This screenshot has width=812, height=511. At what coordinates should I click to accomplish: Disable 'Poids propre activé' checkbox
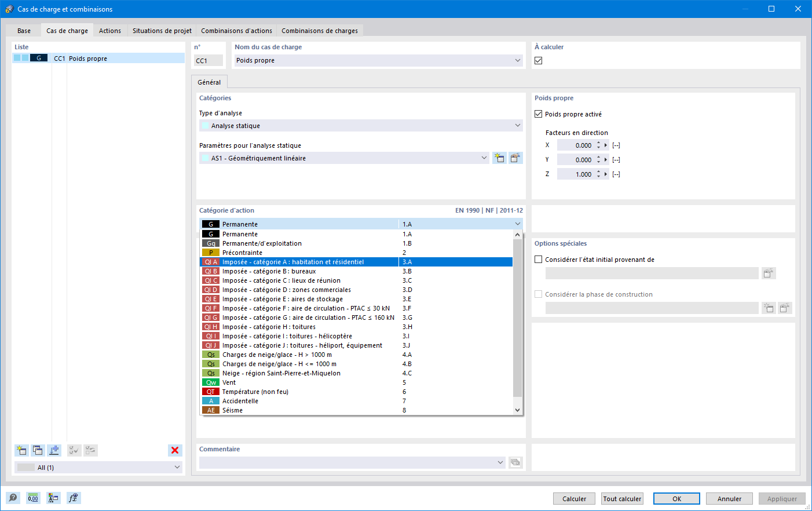pos(539,114)
